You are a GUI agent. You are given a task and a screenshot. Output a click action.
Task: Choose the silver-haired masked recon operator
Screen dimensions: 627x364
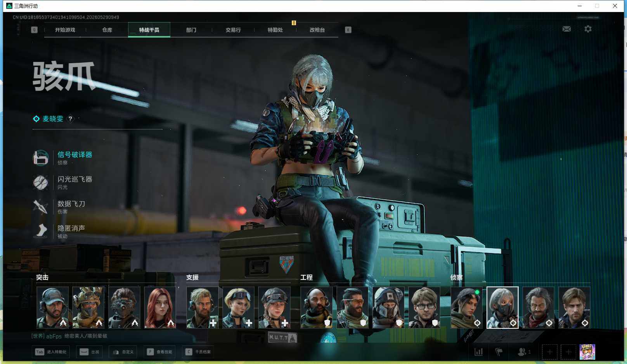click(x=502, y=307)
